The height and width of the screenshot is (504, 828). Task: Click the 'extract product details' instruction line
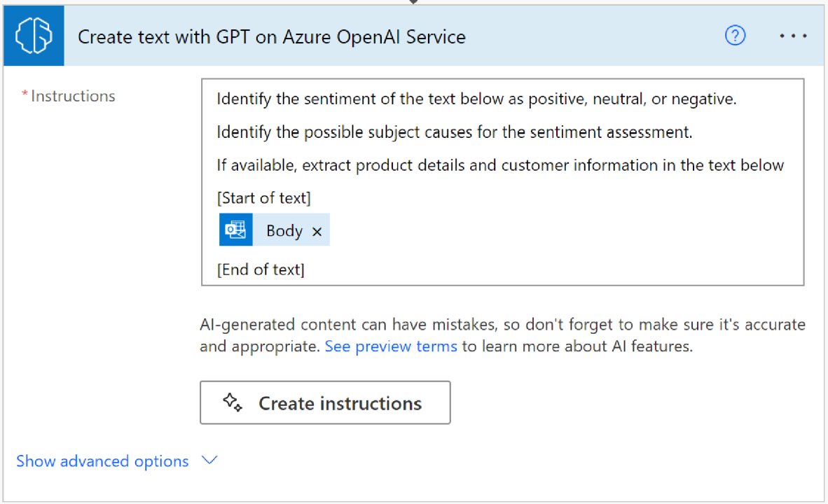pos(499,165)
